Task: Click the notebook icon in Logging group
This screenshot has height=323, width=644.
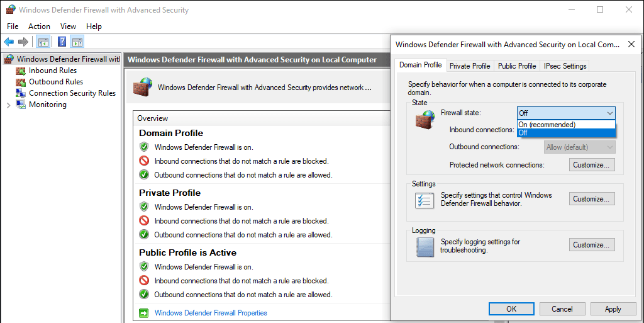Action: point(425,247)
